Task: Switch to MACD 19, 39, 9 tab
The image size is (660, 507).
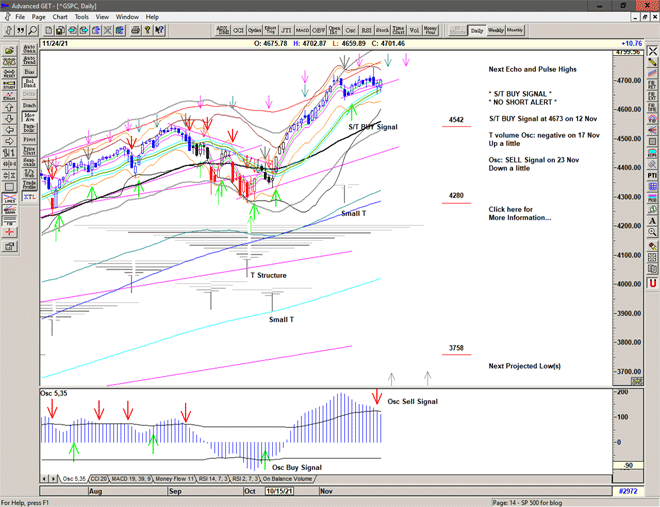Action: [132, 479]
